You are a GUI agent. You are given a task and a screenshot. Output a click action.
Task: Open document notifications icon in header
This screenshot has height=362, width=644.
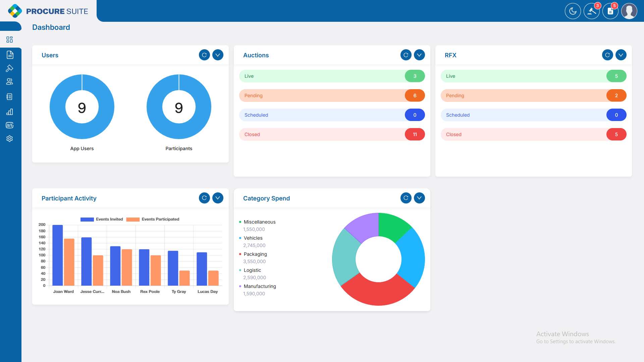(x=610, y=11)
